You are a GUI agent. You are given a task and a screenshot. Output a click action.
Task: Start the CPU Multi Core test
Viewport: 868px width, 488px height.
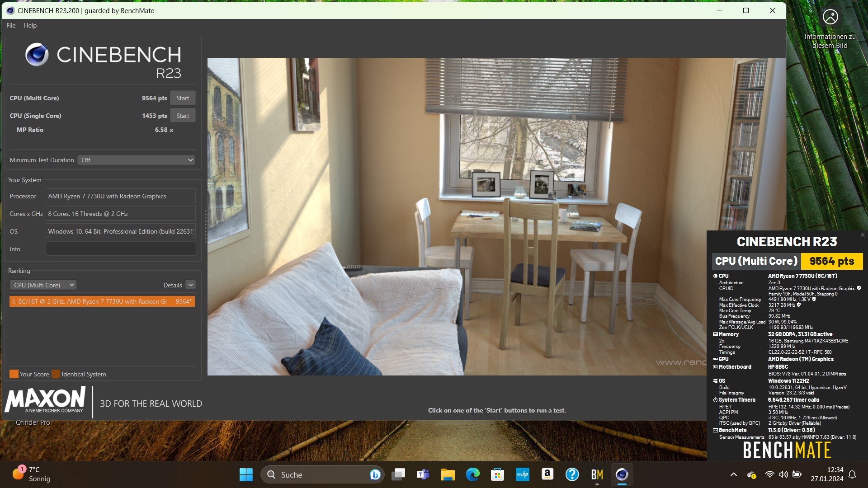(183, 98)
